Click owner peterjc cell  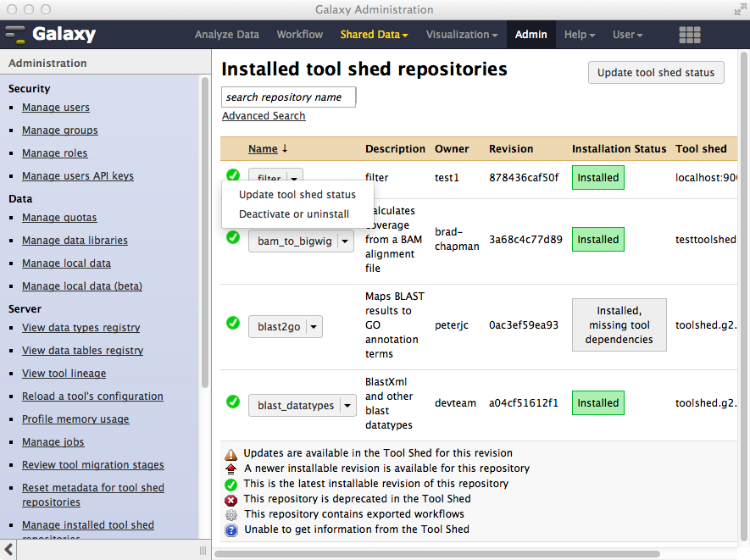452,325
